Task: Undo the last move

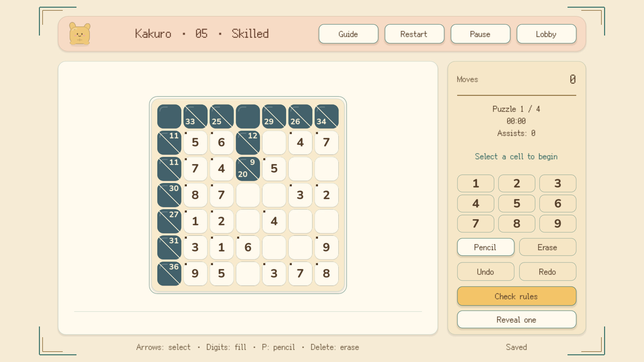Action: click(485, 271)
